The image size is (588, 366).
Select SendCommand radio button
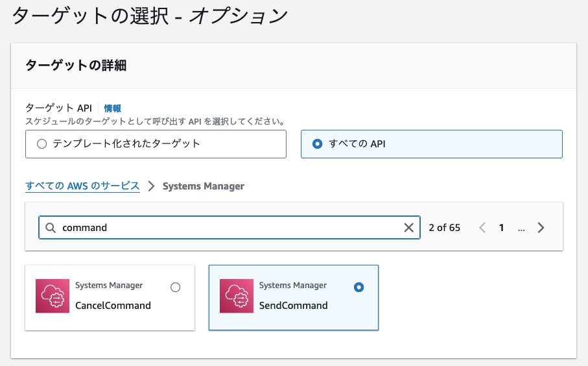359,287
